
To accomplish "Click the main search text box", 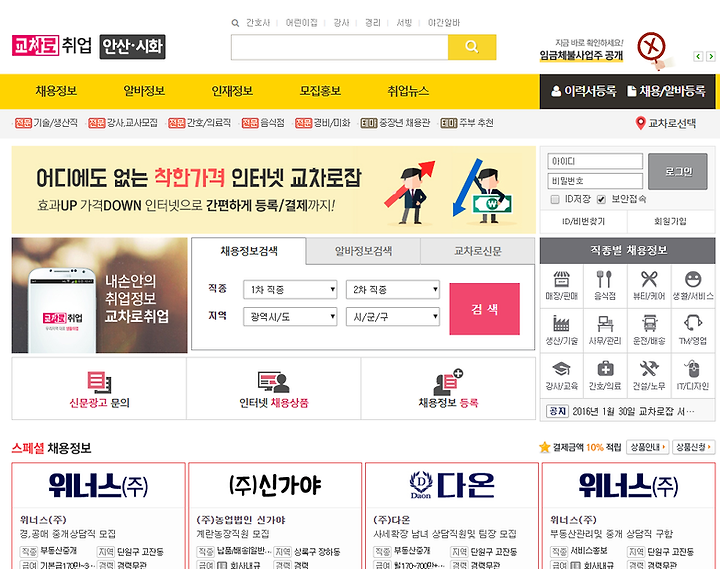I will (x=340, y=47).
